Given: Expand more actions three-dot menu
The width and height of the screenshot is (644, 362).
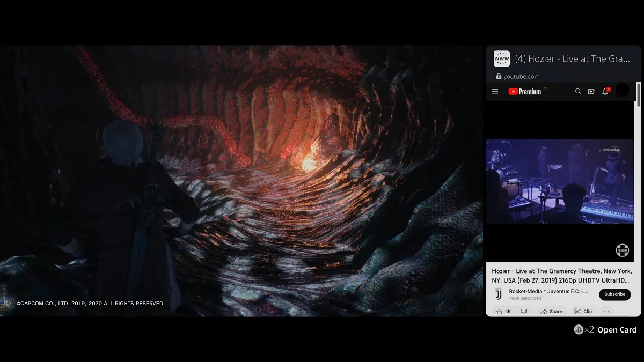Looking at the screenshot, I should [606, 312].
